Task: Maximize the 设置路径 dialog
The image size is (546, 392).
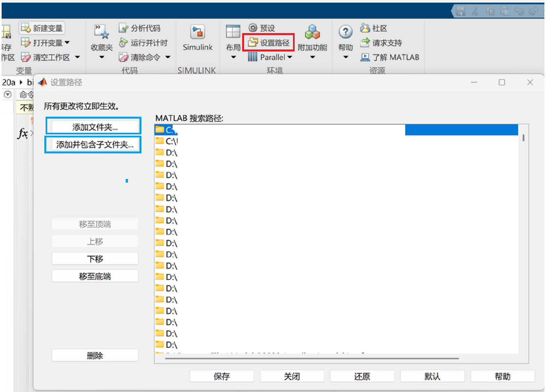Action: point(502,82)
